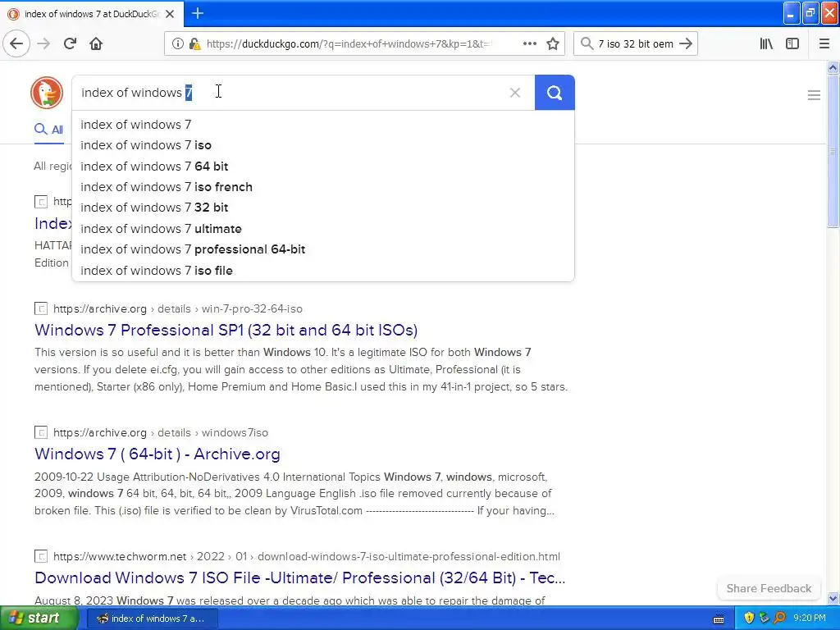Open Share Feedback
This screenshot has height=630, width=840.
pyautogui.click(x=769, y=588)
